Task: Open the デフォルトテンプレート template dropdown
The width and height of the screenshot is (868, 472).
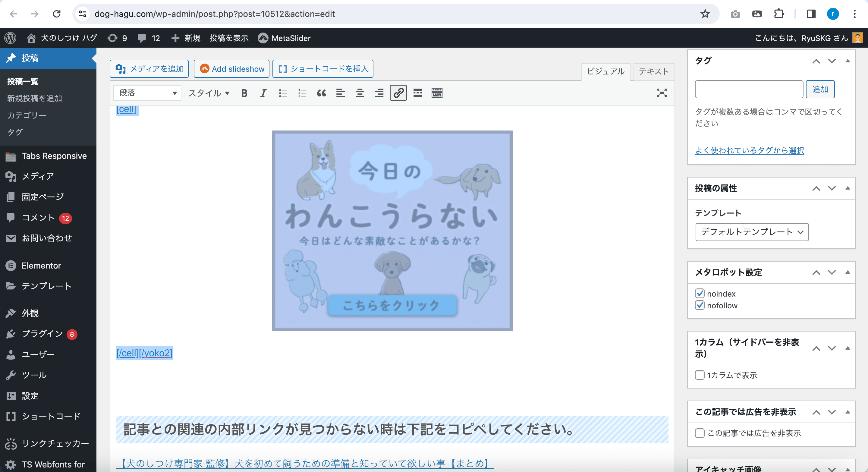Action: [752, 232]
